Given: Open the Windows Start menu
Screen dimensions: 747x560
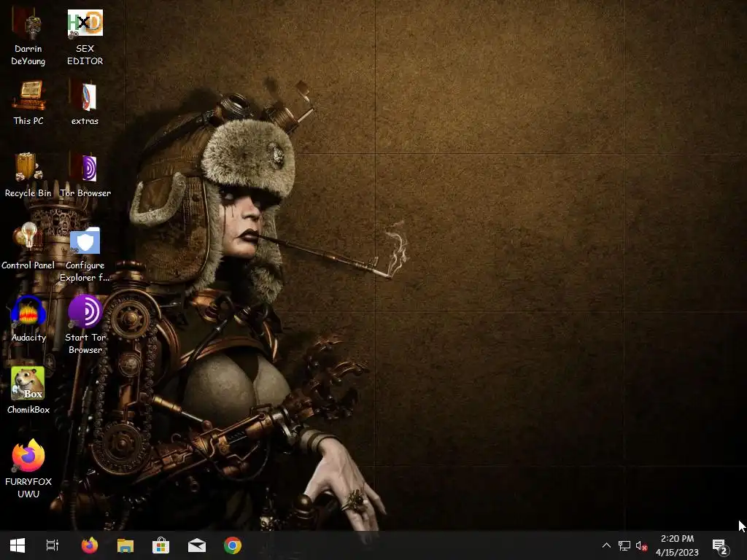Looking at the screenshot, I should point(18,545).
